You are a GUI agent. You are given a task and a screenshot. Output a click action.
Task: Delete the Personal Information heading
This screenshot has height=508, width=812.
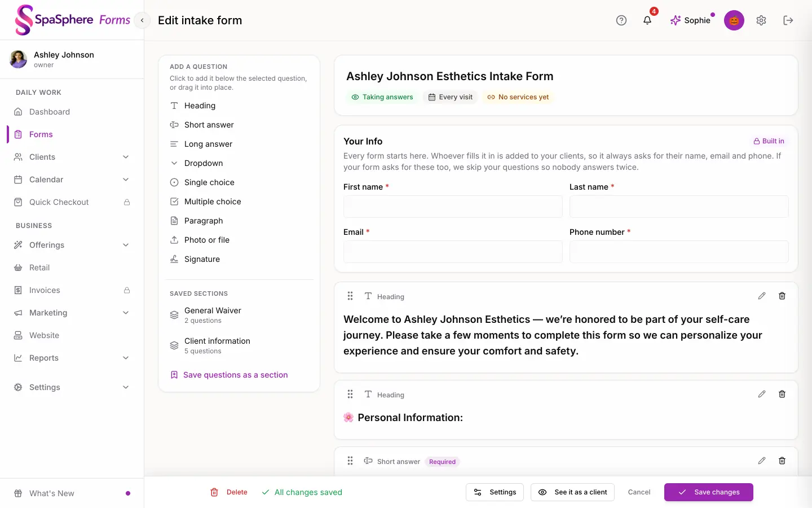click(x=782, y=394)
